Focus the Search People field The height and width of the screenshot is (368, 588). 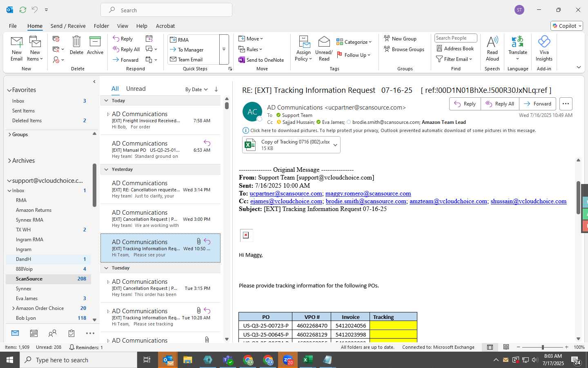coord(456,38)
